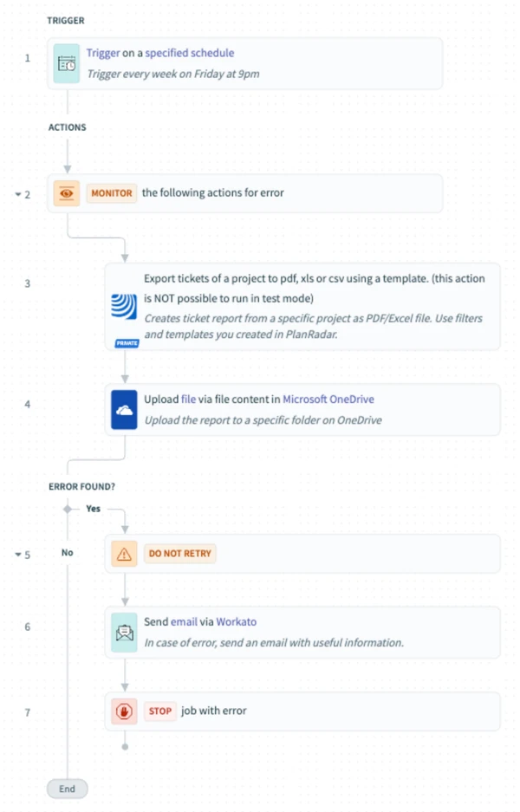
Task: Click the STOP badge in step 7
Action: point(160,711)
